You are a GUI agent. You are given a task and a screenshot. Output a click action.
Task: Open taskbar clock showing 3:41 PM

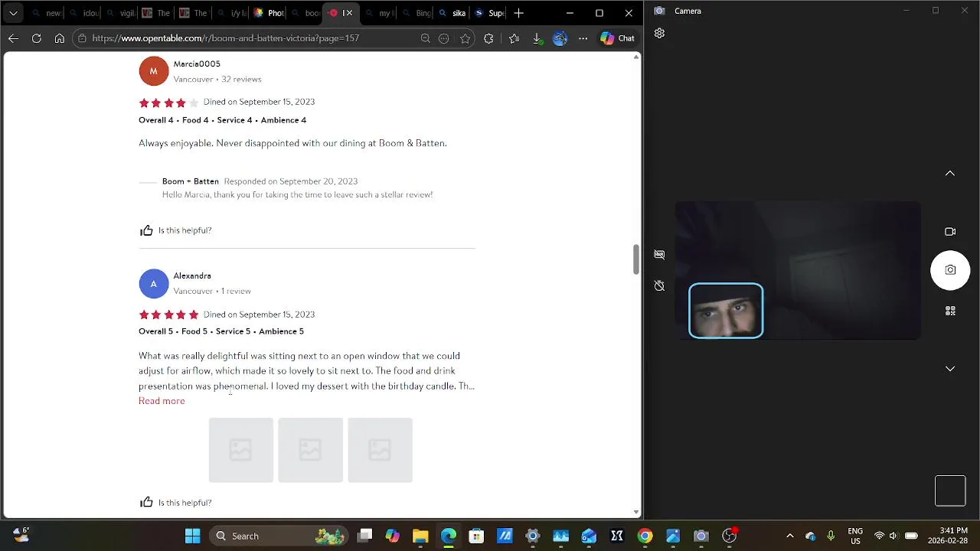[947, 536]
